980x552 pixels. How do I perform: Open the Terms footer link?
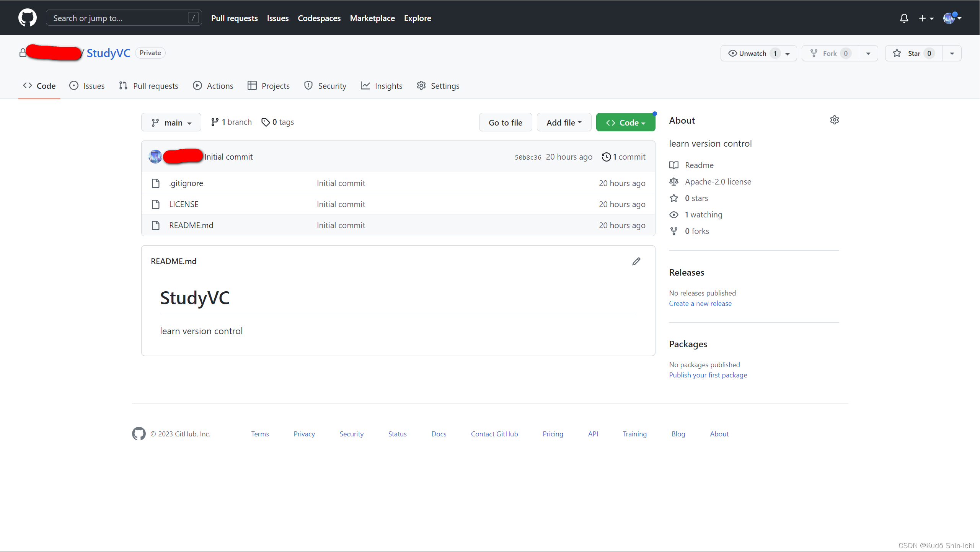260,434
